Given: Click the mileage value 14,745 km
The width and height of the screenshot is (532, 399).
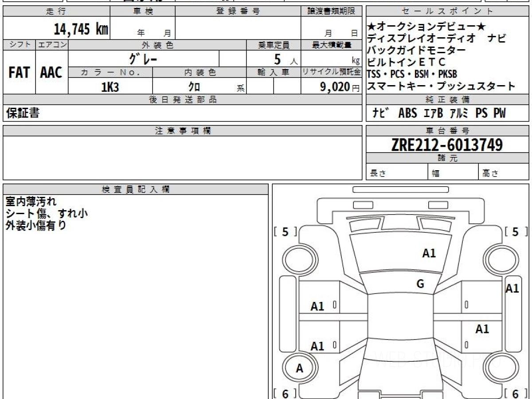Looking at the screenshot, I should point(81,29).
